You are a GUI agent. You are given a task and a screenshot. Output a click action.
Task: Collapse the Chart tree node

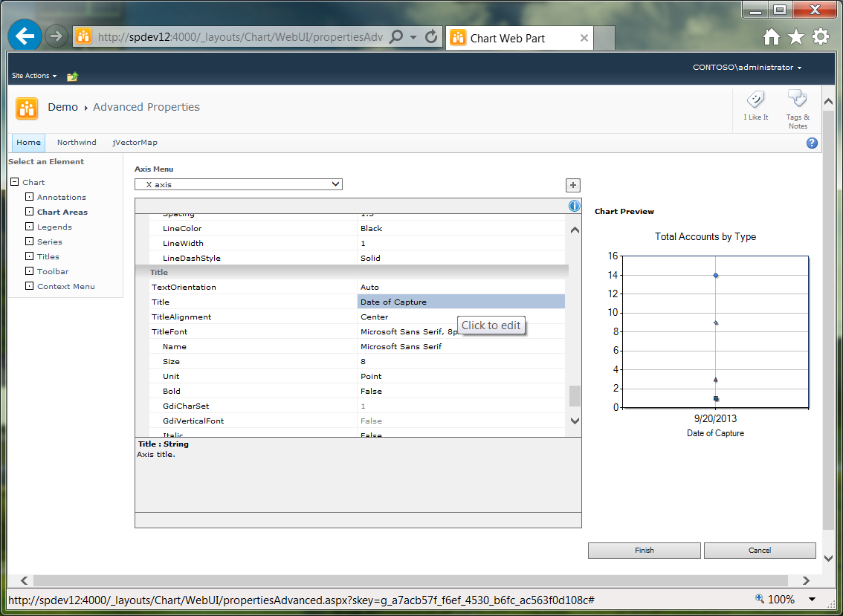[x=15, y=182]
